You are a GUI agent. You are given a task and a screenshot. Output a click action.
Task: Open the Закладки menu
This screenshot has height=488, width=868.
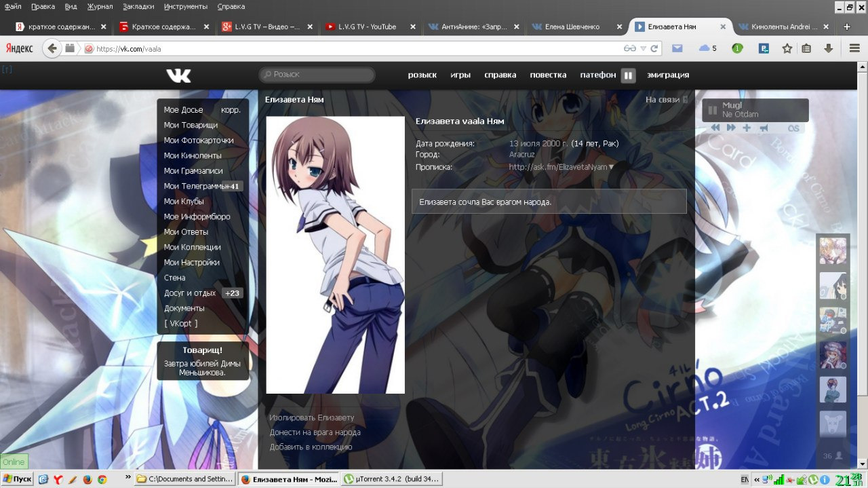point(138,6)
